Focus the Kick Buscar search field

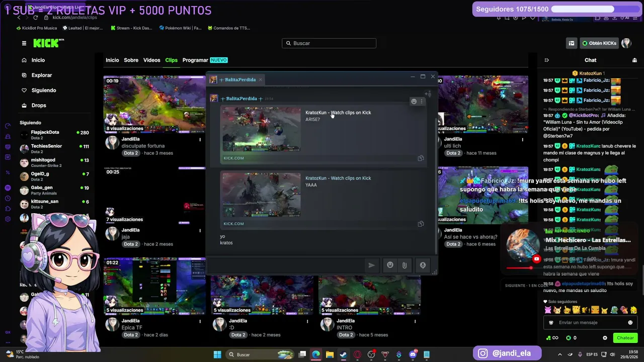(329, 43)
